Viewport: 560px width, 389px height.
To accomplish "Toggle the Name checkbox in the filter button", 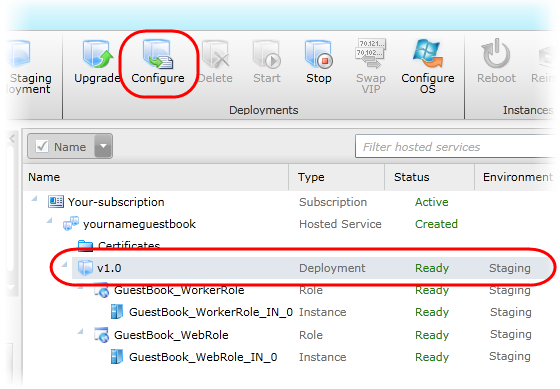I will (x=42, y=146).
